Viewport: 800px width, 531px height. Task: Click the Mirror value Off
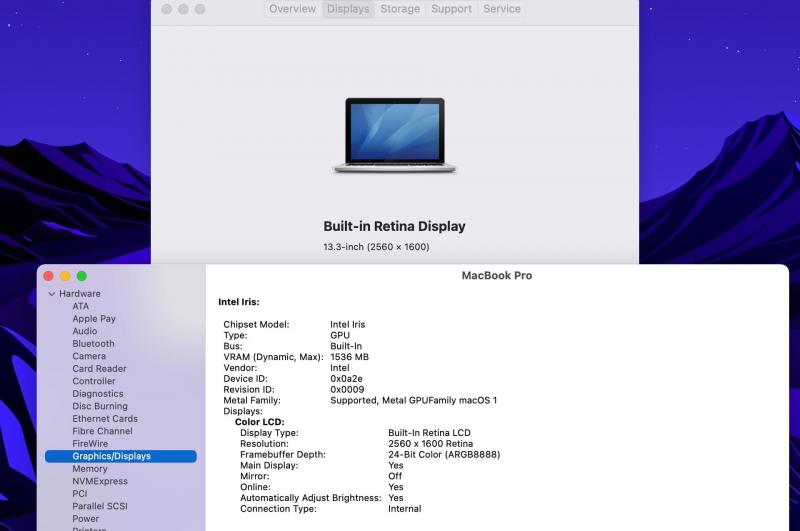[395, 476]
